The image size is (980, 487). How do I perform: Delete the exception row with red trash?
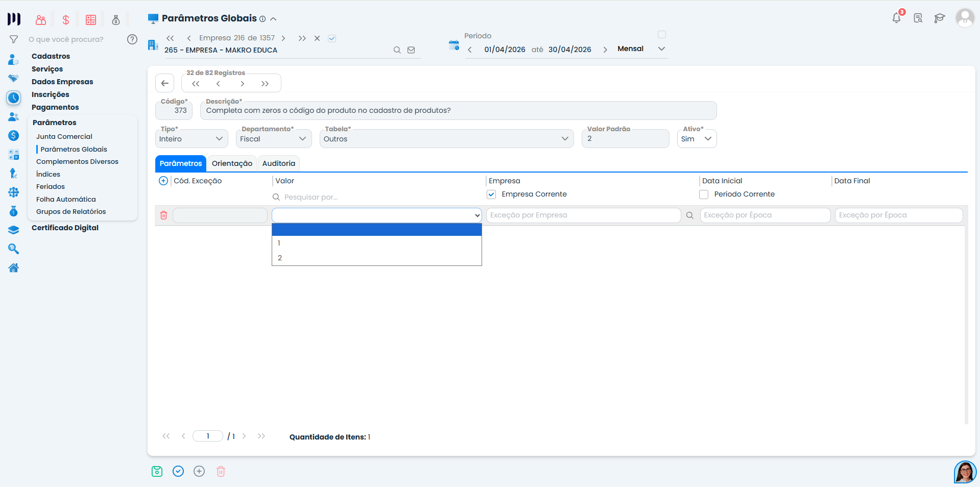point(164,215)
